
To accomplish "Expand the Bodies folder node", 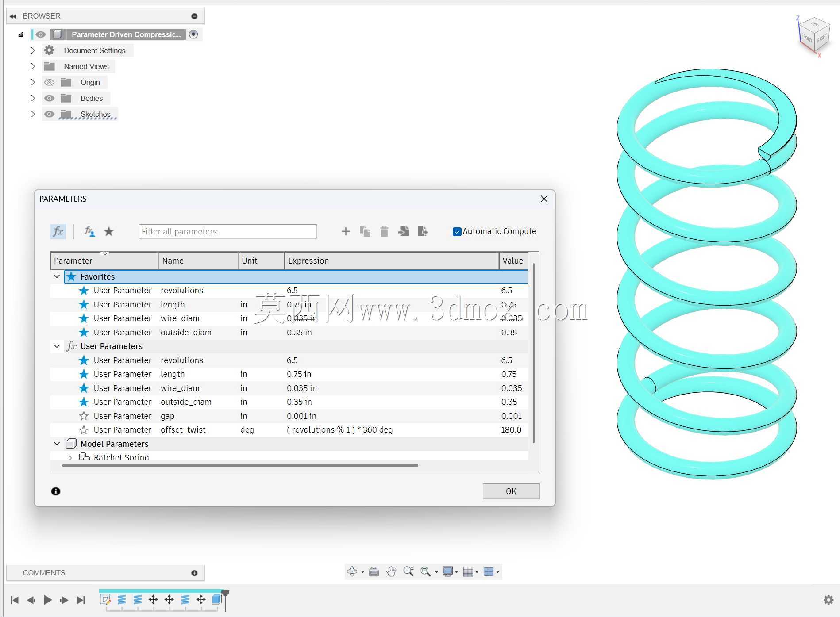I will tap(32, 98).
